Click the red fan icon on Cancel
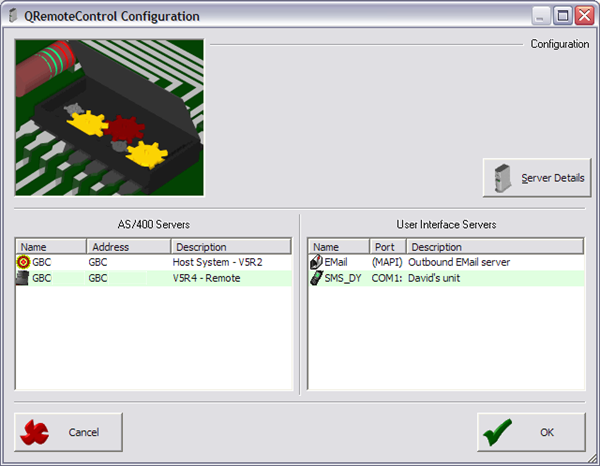 point(37,432)
